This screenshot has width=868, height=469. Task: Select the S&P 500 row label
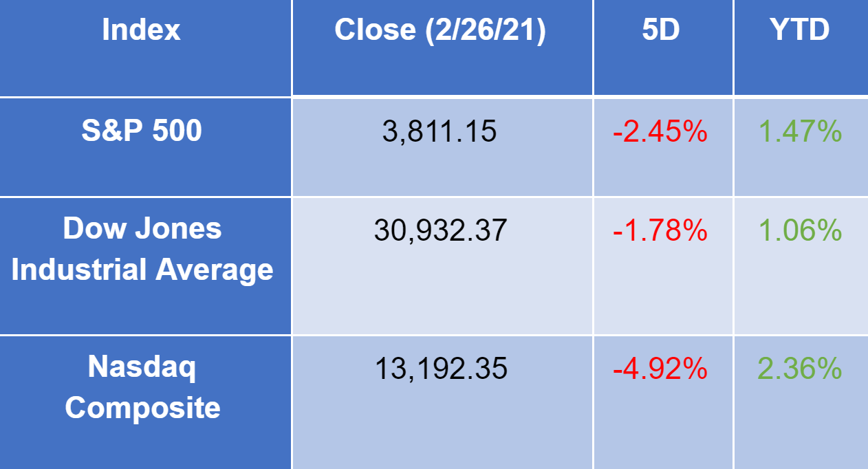(142, 131)
